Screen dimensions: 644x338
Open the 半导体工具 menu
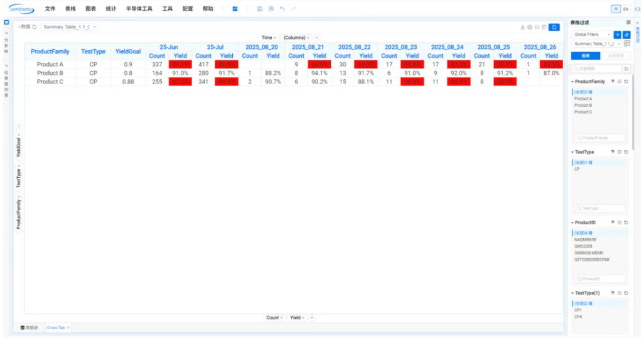pyautogui.click(x=139, y=9)
